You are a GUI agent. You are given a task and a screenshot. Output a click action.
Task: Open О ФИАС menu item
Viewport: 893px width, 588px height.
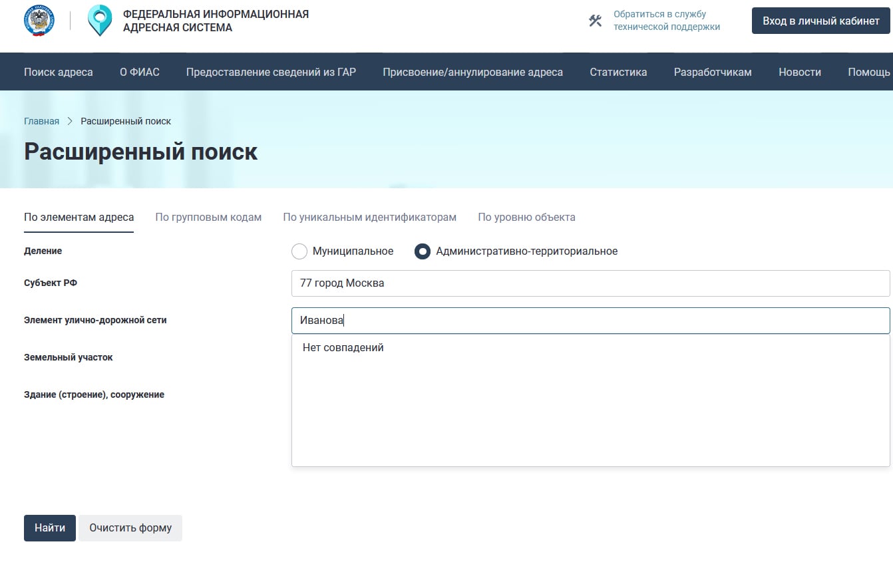click(x=140, y=72)
